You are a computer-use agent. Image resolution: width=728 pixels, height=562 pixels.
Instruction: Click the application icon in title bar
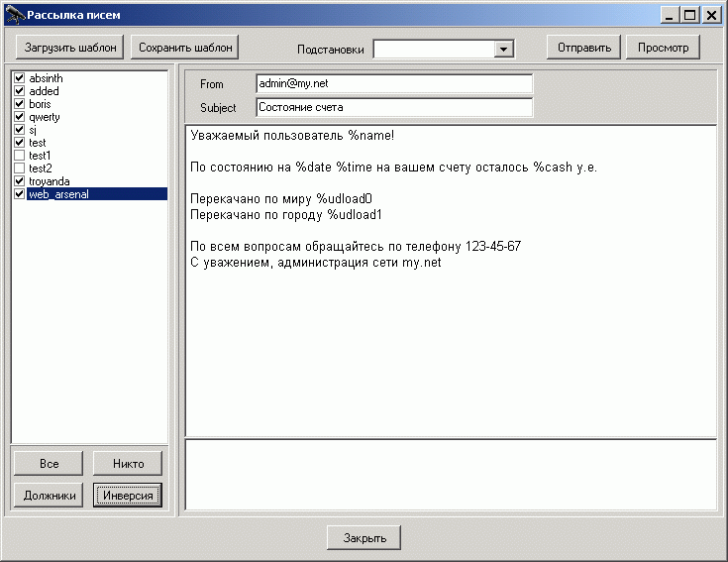point(13,15)
